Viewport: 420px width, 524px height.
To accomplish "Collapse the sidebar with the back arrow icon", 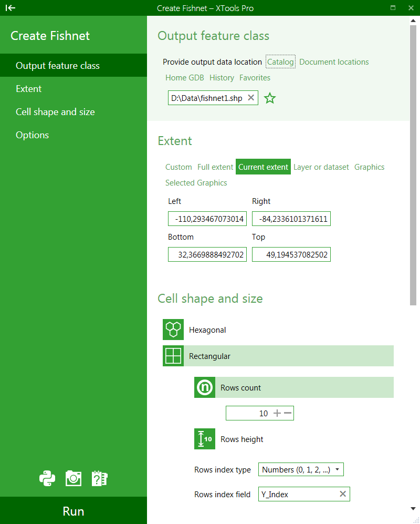I will (10, 8).
